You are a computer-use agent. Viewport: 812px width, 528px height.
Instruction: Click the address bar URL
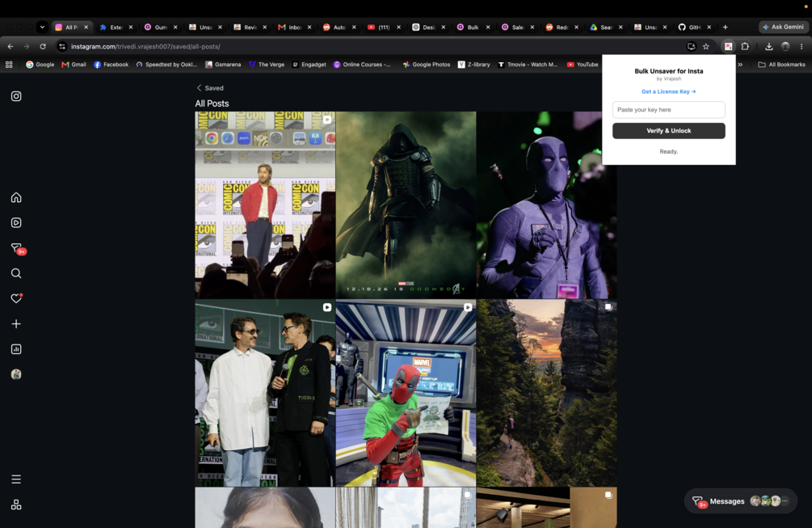click(145, 47)
